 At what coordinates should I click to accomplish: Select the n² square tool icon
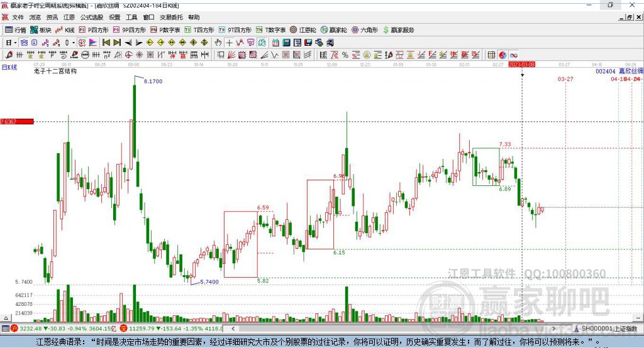coord(107,55)
